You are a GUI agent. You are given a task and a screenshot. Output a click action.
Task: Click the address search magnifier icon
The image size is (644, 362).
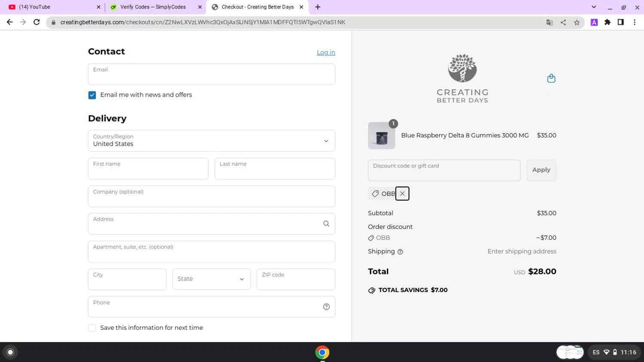pos(326,224)
